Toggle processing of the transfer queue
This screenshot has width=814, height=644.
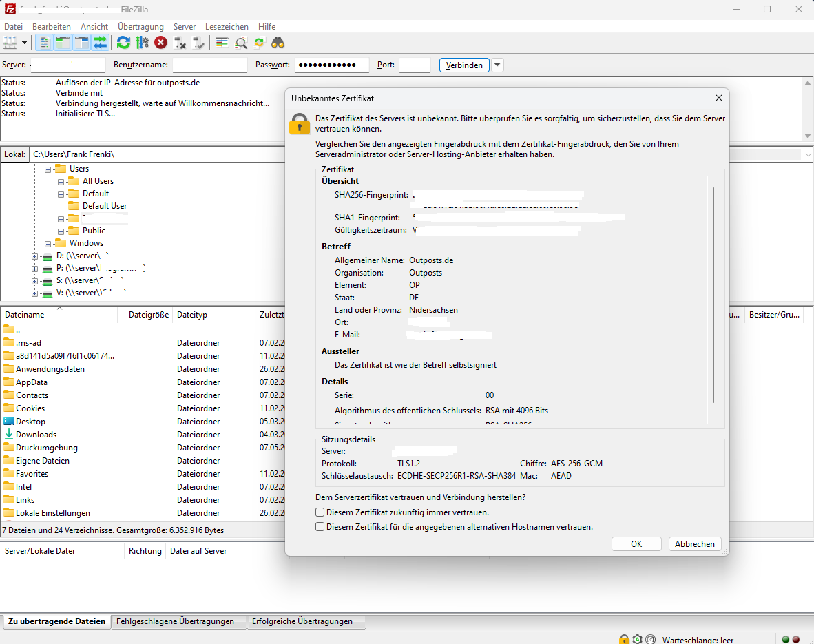click(x=143, y=43)
